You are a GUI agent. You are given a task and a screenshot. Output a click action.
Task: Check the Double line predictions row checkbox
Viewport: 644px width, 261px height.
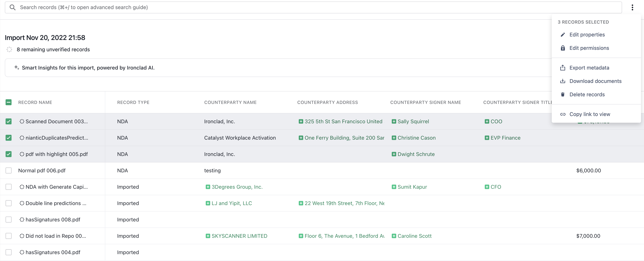[9, 203]
